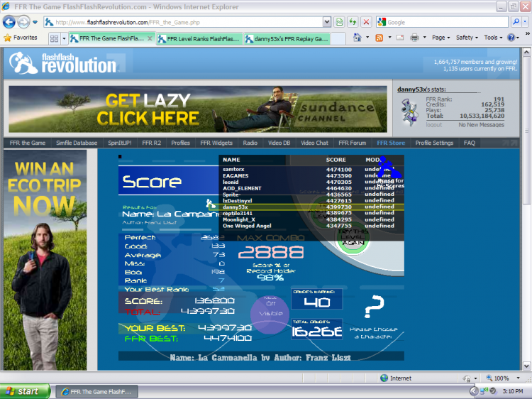Open FFR Forum nav item

(352, 143)
